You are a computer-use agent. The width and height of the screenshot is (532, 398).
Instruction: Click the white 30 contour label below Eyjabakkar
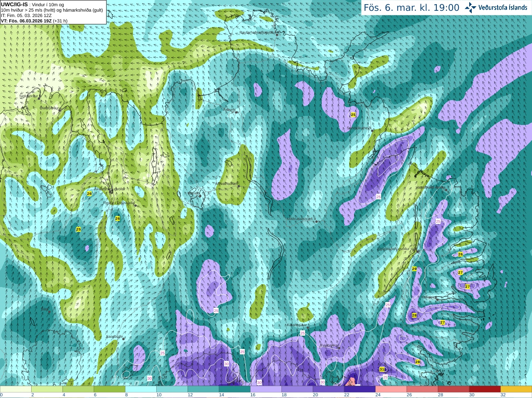(322, 382)
